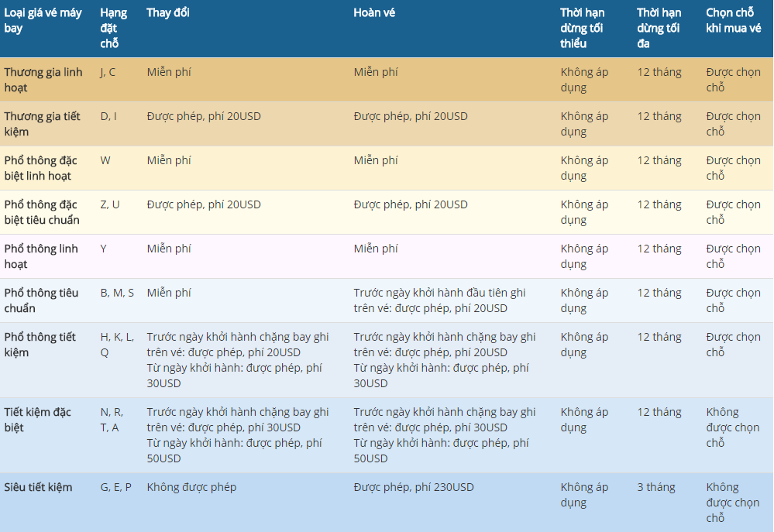
Task: Click the 'Hạng đặt chỗ' column header
Action: (114, 28)
